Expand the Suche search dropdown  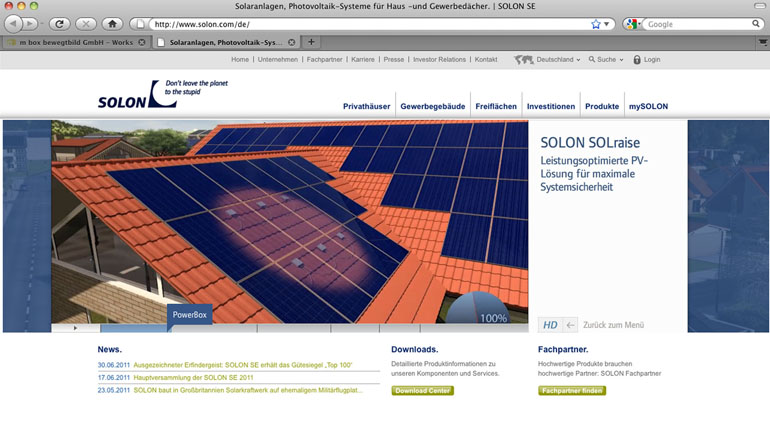point(606,59)
